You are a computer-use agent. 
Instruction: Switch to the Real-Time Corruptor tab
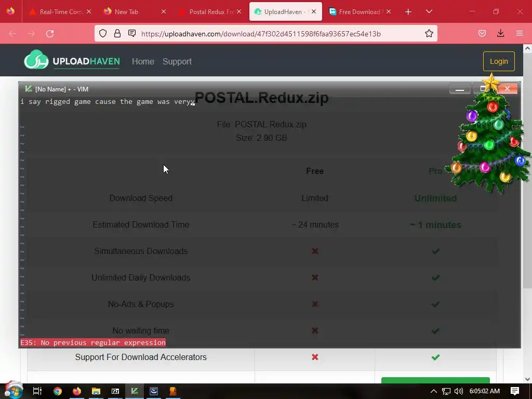coord(60,12)
